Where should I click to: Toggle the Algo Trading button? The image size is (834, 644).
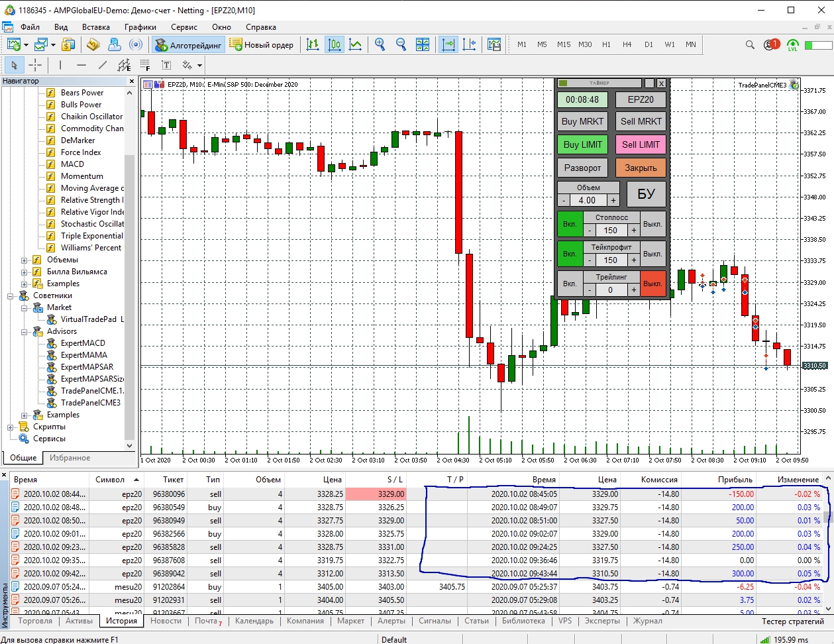tap(188, 44)
